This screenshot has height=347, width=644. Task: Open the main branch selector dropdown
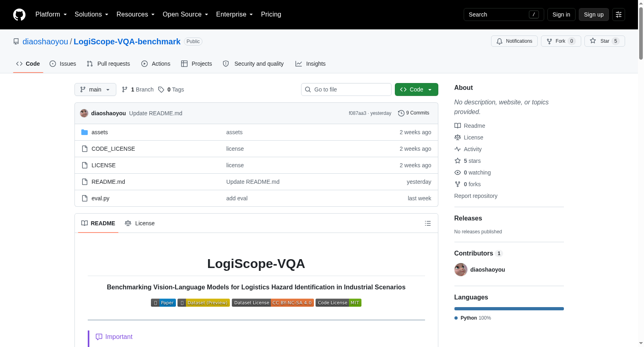click(95, 89)
